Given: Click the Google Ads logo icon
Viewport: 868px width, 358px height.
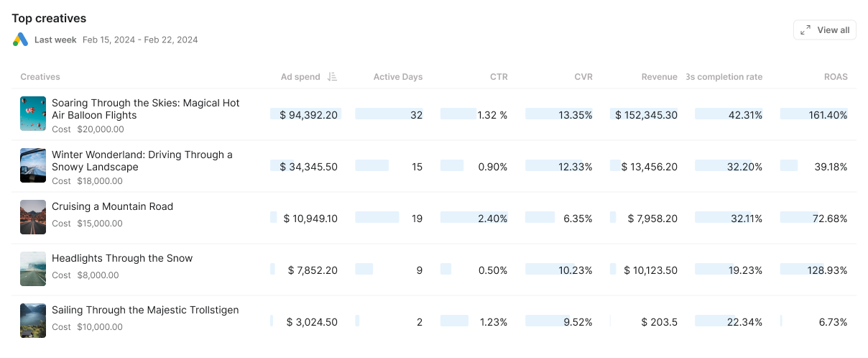Looking at the screenshot, I should [x=20, y=40].
